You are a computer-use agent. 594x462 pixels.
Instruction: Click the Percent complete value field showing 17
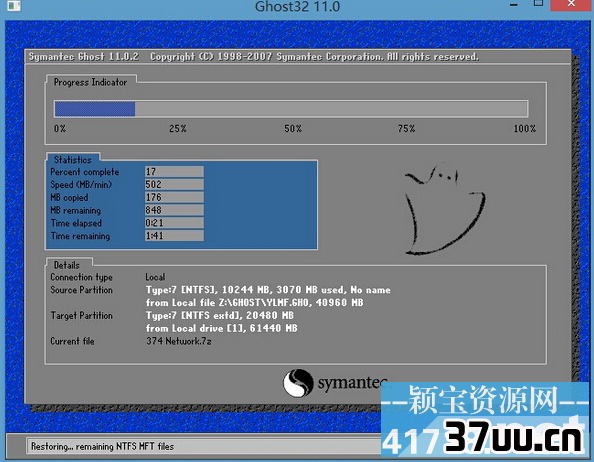pos(174,172)
